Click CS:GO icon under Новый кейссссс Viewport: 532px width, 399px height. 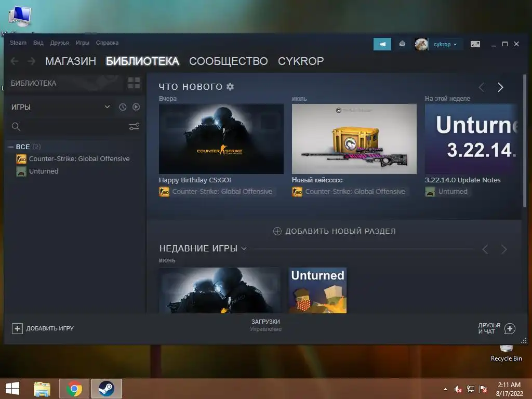point(297,192)
